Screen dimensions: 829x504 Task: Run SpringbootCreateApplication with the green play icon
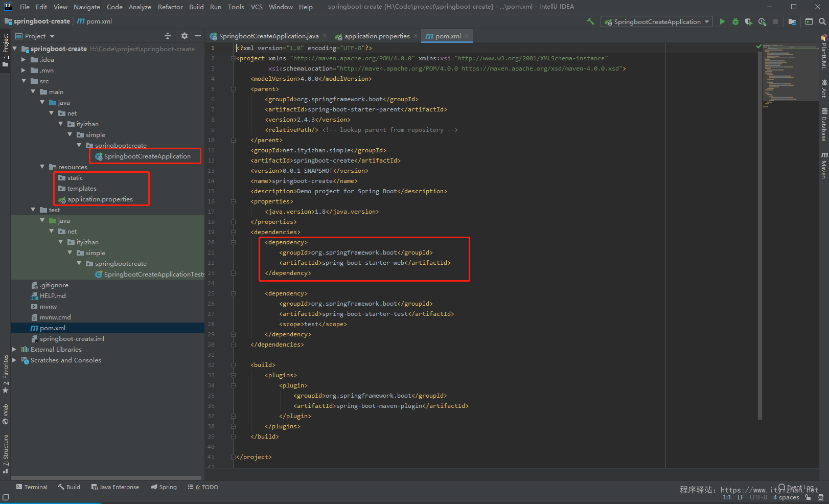(722, 21)
